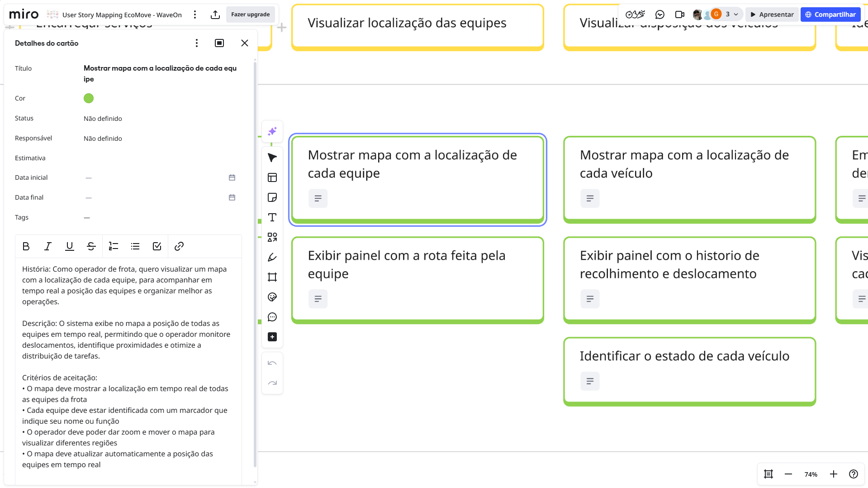Click the Fazer upgrade button
Image resolution: width=868 pixels, height=488 pixels.
pyautogui.click(x=250, y=14)
